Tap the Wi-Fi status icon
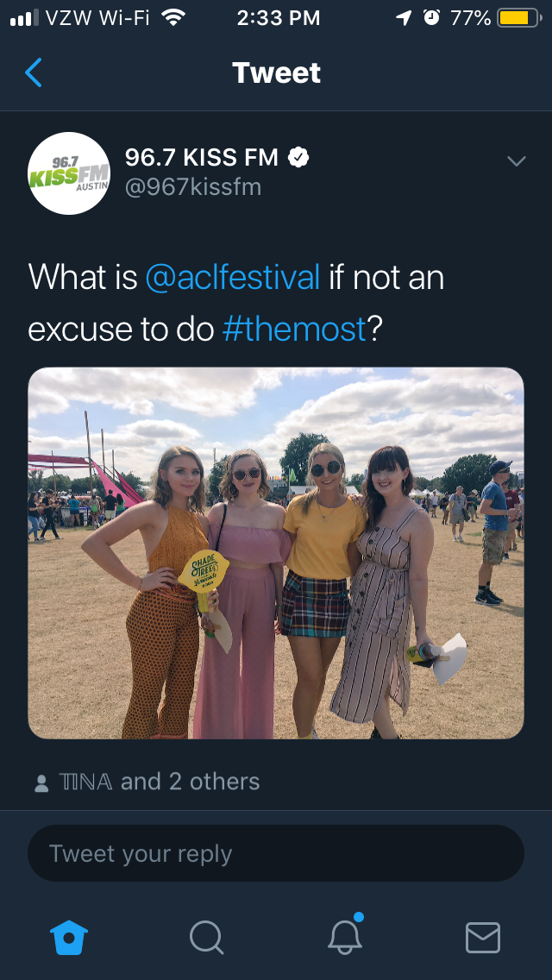Image resolution: width=552 pixels, height=980 pixels. [173, 17]
